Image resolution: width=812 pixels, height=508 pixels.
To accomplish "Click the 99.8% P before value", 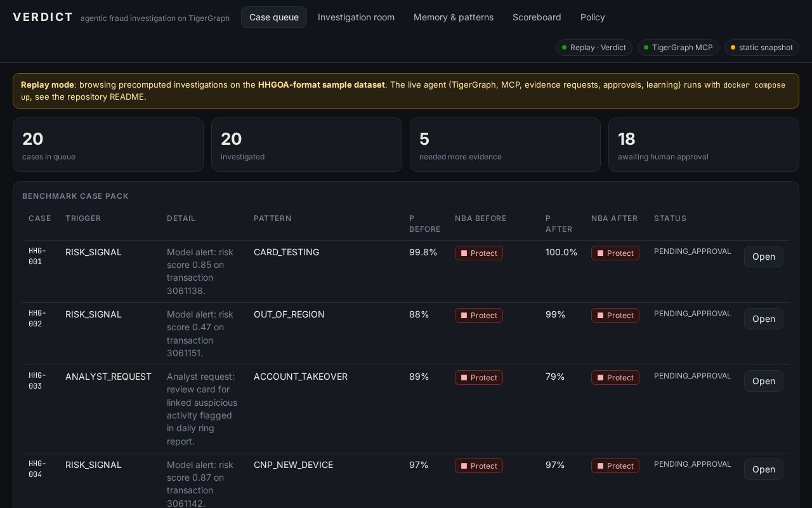I will (x=423, y=252).
